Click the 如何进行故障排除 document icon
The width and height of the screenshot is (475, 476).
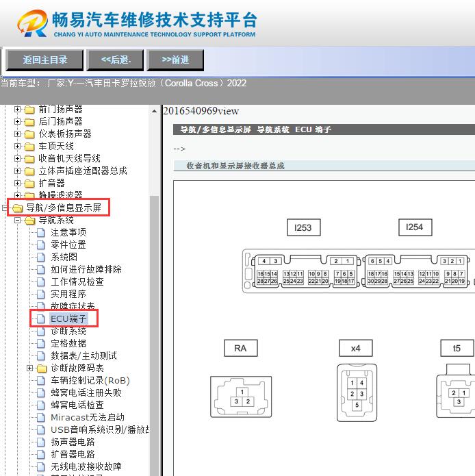click(x=41, y=270)
